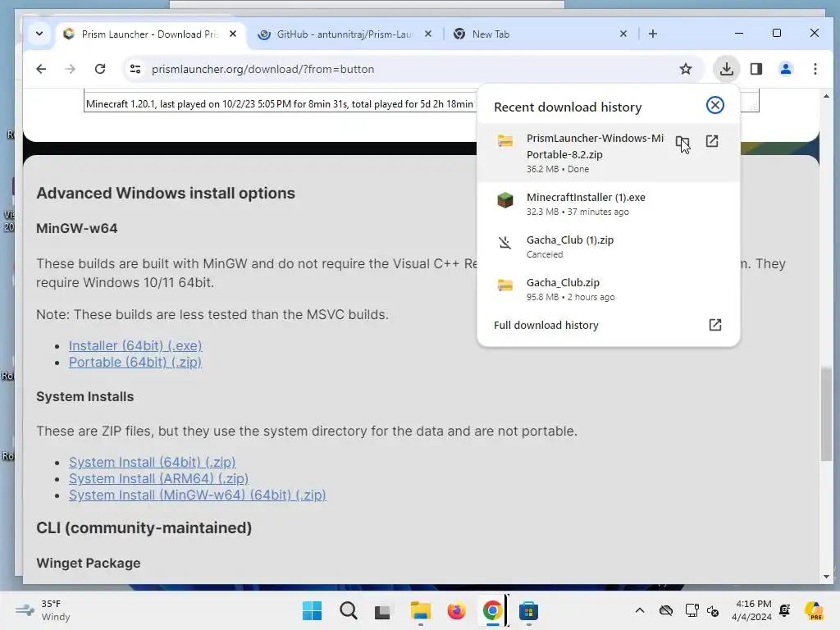This screenshot has height=630, width=840.
Task: Launch Firefox from the taskbar
Action: pos(456,610)
